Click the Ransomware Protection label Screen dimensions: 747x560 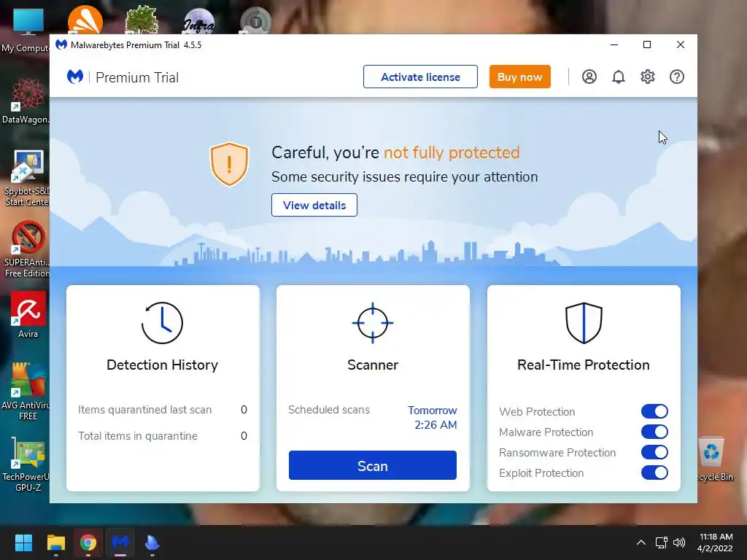click(x=557, y=452)
